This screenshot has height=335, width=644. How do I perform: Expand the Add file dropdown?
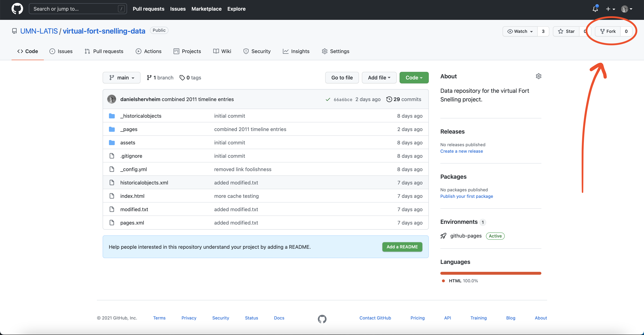[x=379, y=78]
